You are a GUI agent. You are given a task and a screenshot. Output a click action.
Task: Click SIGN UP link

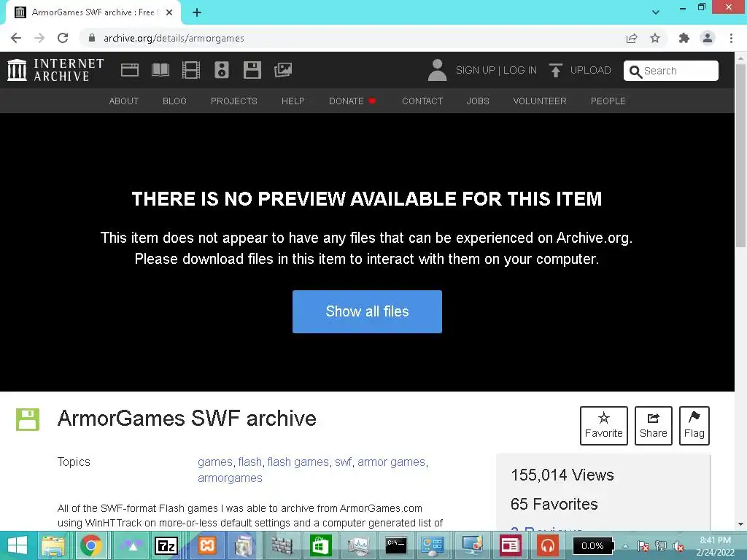pos(476,70)
